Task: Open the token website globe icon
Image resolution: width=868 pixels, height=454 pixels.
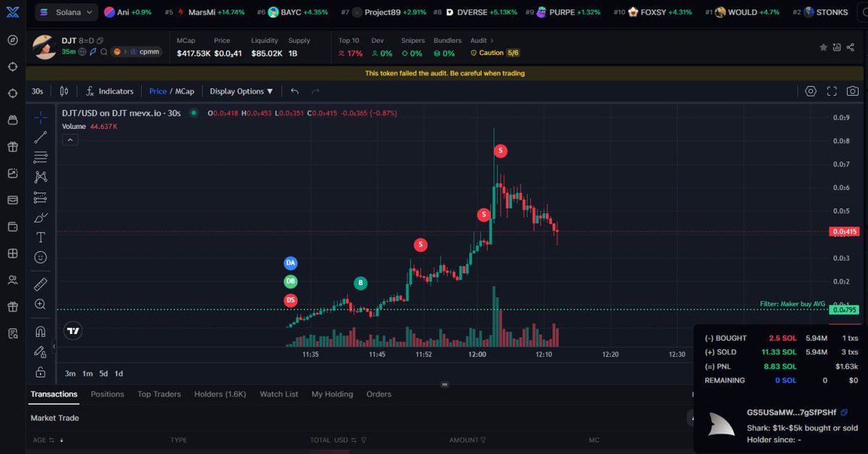Action: (83, 51)
